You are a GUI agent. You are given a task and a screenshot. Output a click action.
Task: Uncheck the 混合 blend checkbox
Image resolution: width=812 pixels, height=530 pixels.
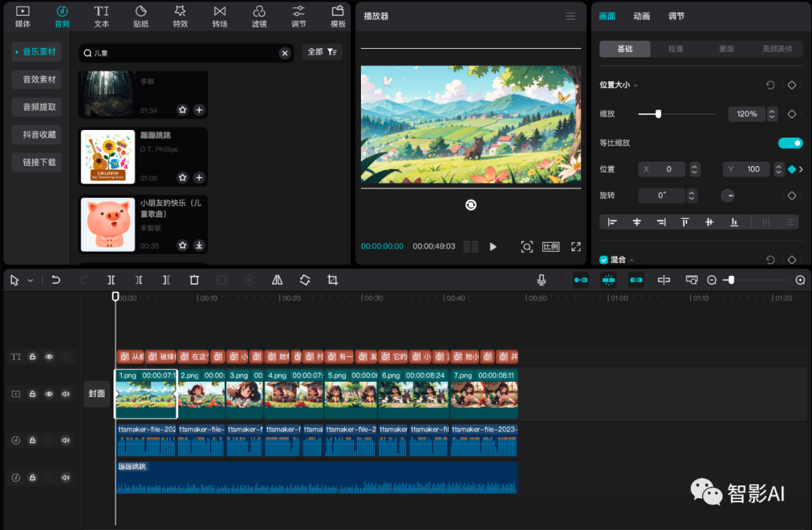[x=602, y=259]
